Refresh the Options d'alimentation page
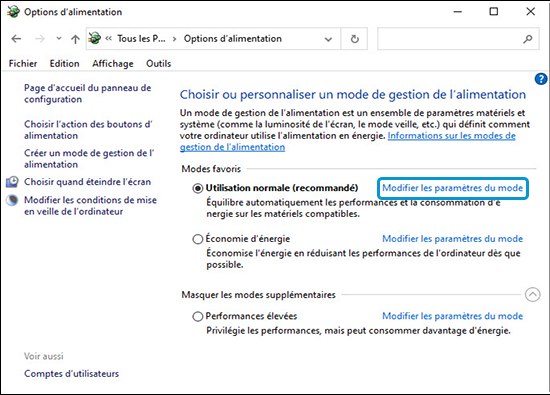Screen dimensions: 550x395 (355, 39)
